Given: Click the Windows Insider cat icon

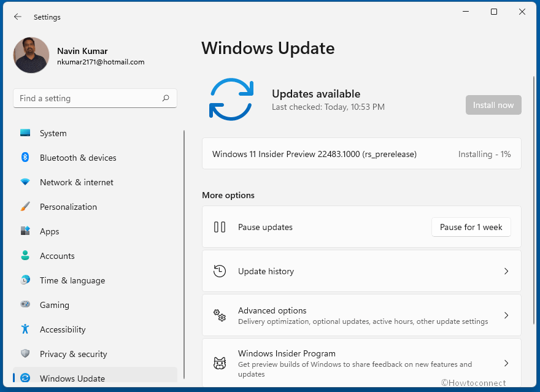Looking at the screenshot, I should [x=220, y=363].
